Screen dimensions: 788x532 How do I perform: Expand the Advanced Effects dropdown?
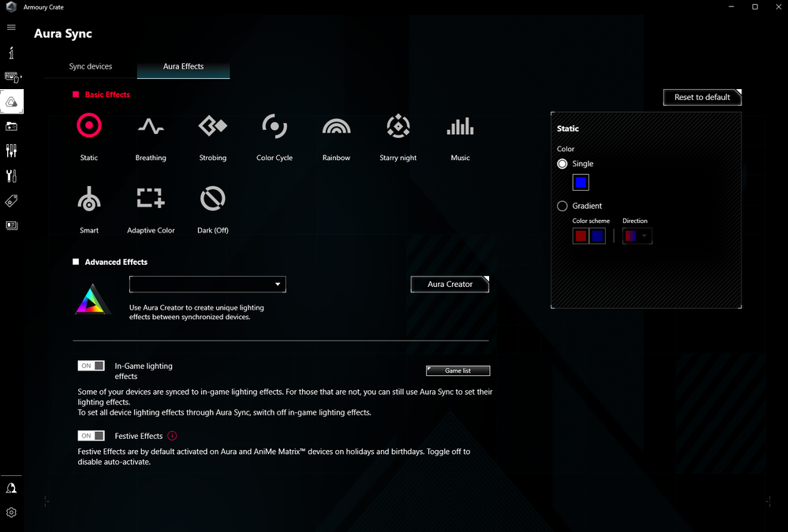(x=207, y=285)
